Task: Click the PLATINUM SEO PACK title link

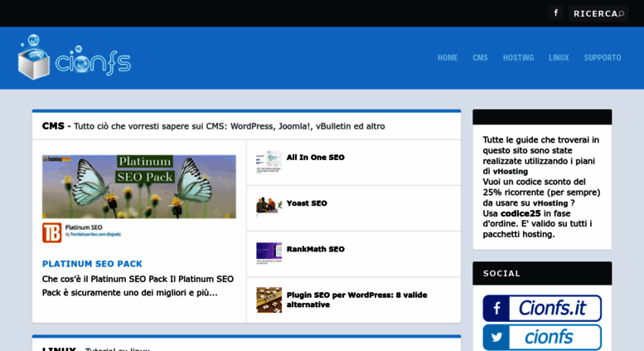Action: pyautogui.click(x=92, y=264)
